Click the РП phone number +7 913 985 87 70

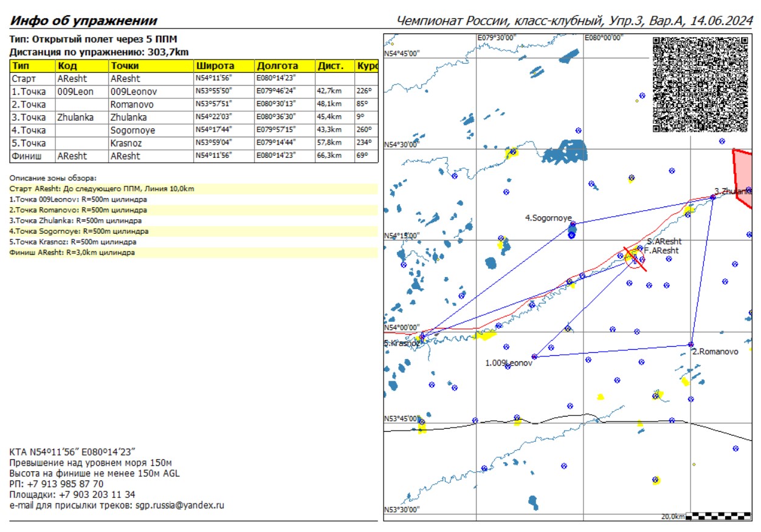[x=64, y=484]
